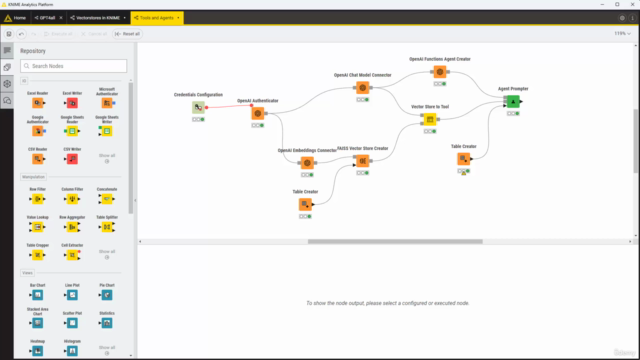The width and height of the screenshot is (640, 360).
Task: Switch to the Home tab
Action: [15, 18]
